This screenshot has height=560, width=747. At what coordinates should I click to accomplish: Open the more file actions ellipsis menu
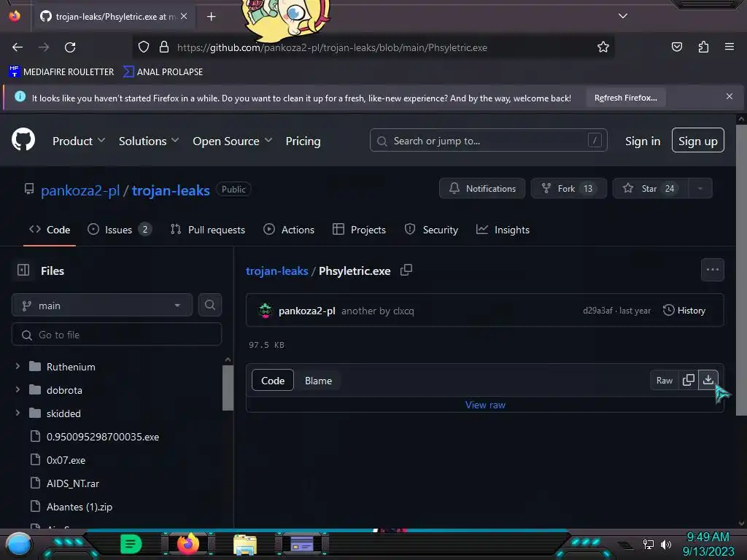point(712,270)
